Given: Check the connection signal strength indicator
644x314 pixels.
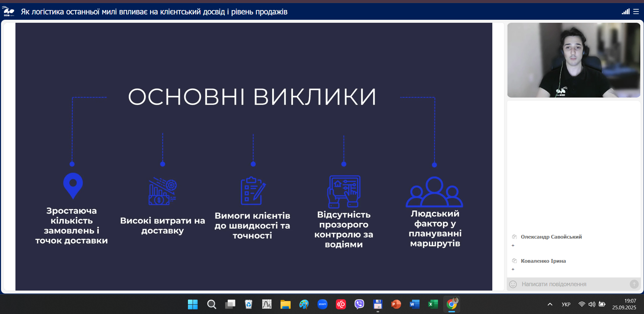Looking at the screenshot, I should click(x=626, y=12).
